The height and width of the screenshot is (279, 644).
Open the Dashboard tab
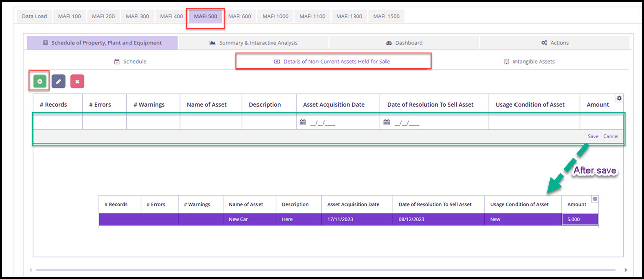(x=404, y=43)
